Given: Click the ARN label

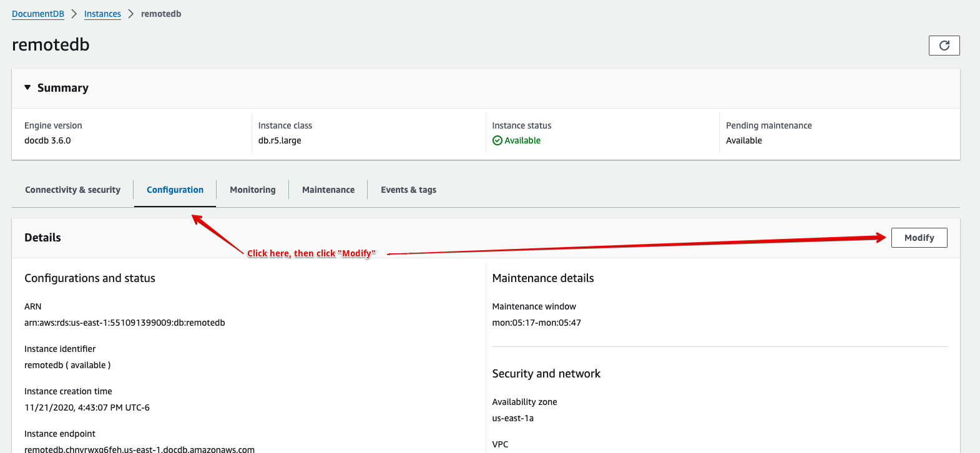Looking at the screenshot, I should (33, 306).
